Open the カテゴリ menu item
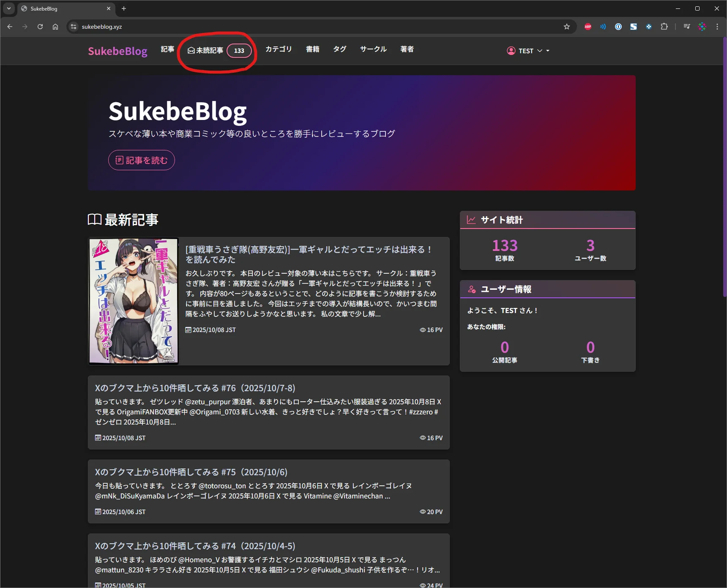This screenshot has width=727, height=588. [278, 49]
